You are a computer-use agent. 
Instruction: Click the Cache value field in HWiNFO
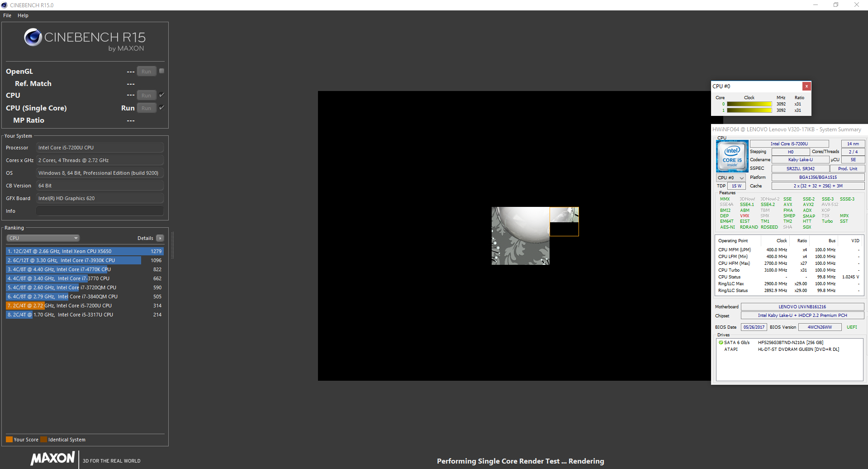click(818, 186)
